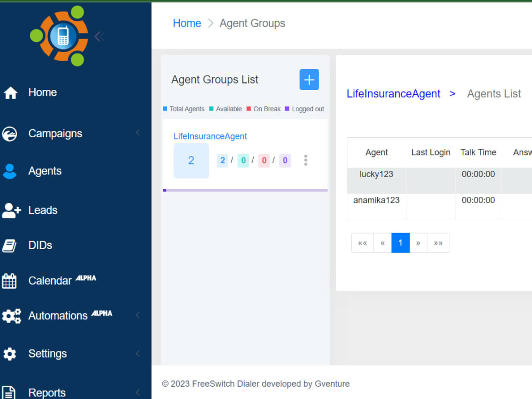
Task: Click the Reports document icon
Action: pos(9,393)
